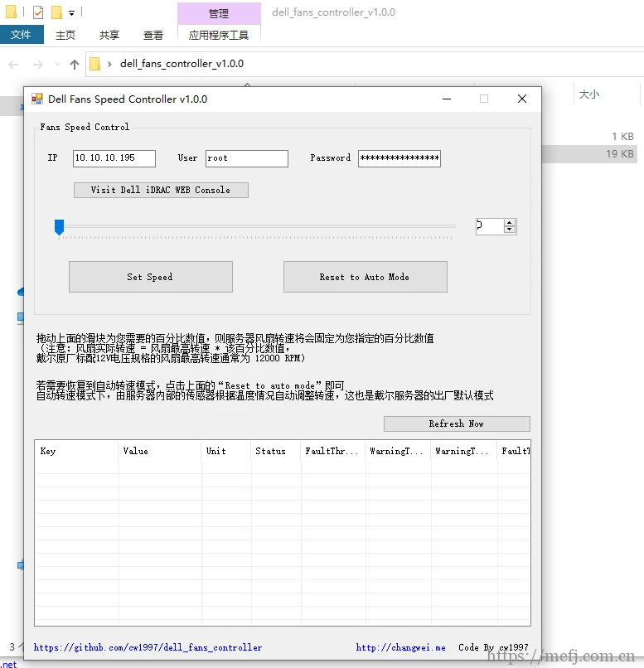
Task: Switch to the 共享 ribbon tab
Action: 109,35
